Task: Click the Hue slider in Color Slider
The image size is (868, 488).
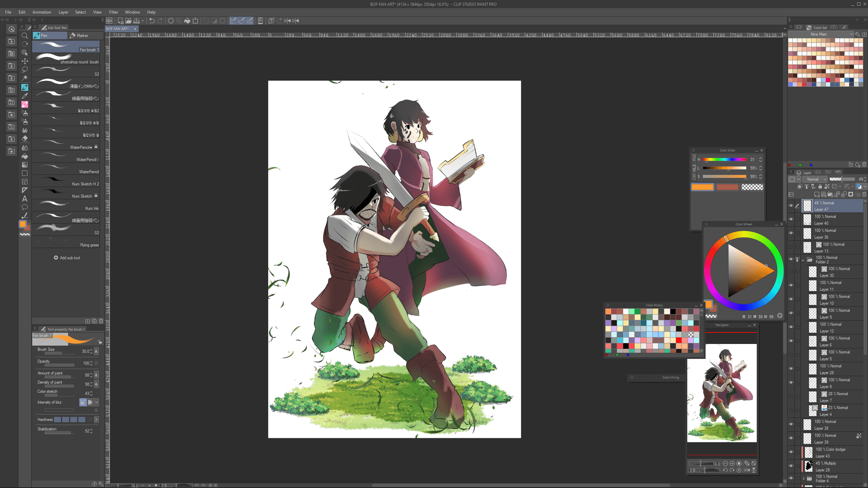Action: 724,160
